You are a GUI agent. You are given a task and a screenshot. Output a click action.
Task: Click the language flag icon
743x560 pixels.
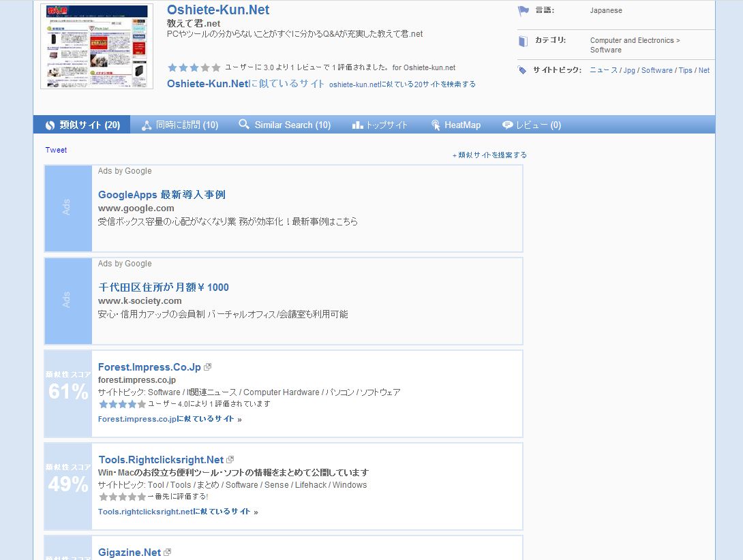(523, 10)
